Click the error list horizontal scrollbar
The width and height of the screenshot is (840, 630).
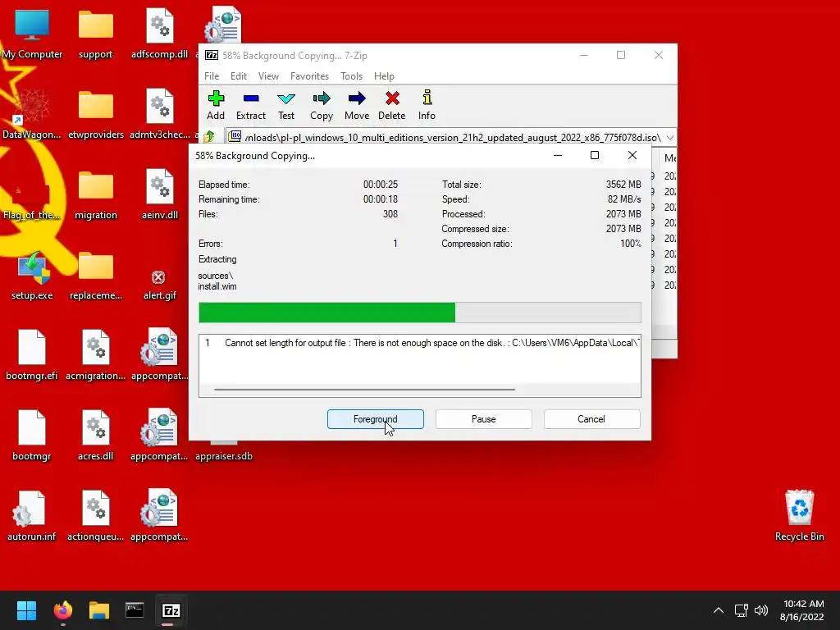(364, 390)
